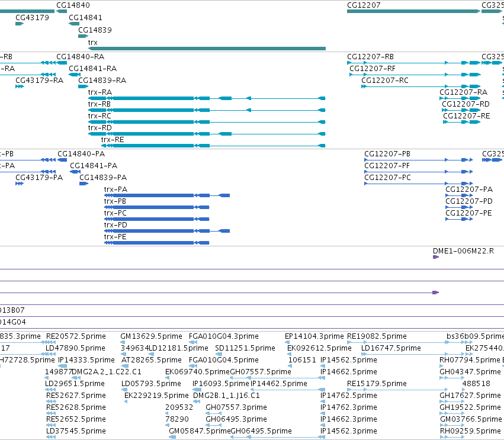Click trx-PB protein label
Image resolution: width=504 pixels, height=440 pixels.
pyautogui.click(x=115, y=201)
